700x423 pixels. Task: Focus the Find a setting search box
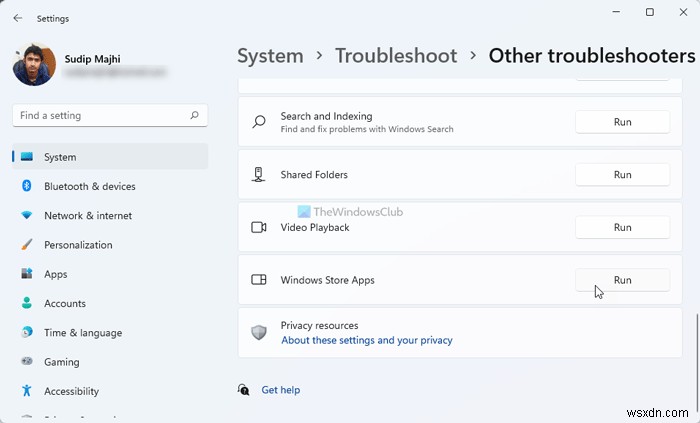(x=110, y=116)
